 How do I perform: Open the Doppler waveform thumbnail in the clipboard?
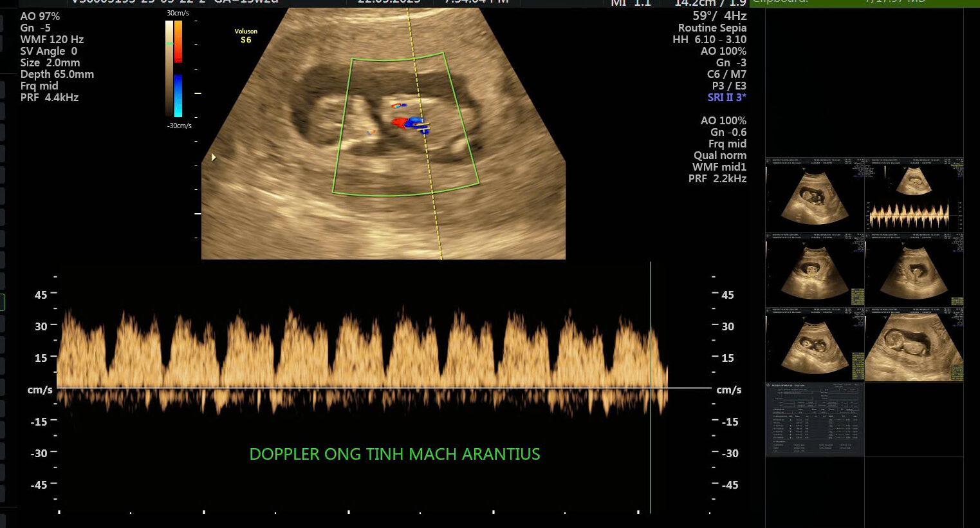pyautogui.click(x=914, y=194)
